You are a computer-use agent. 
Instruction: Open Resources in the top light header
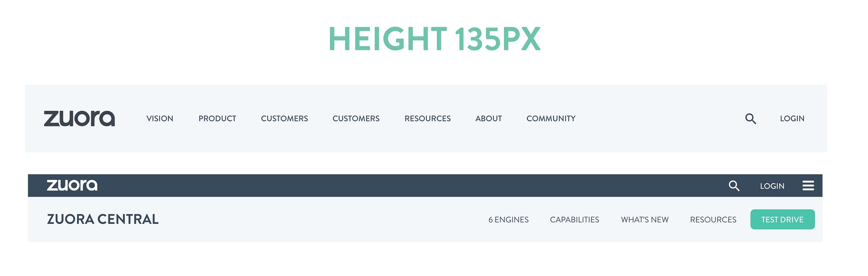tap(427, 118)
